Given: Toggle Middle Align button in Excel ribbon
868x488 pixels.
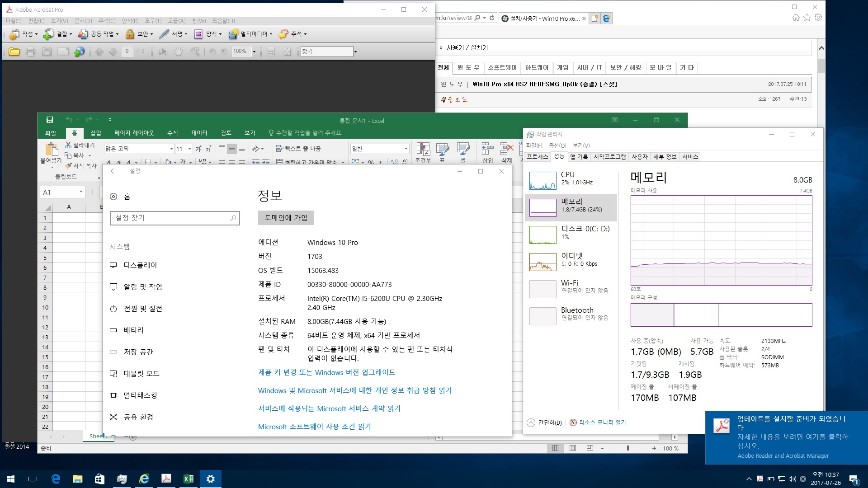Looking at the screenshot, I should tap(232, 149).
